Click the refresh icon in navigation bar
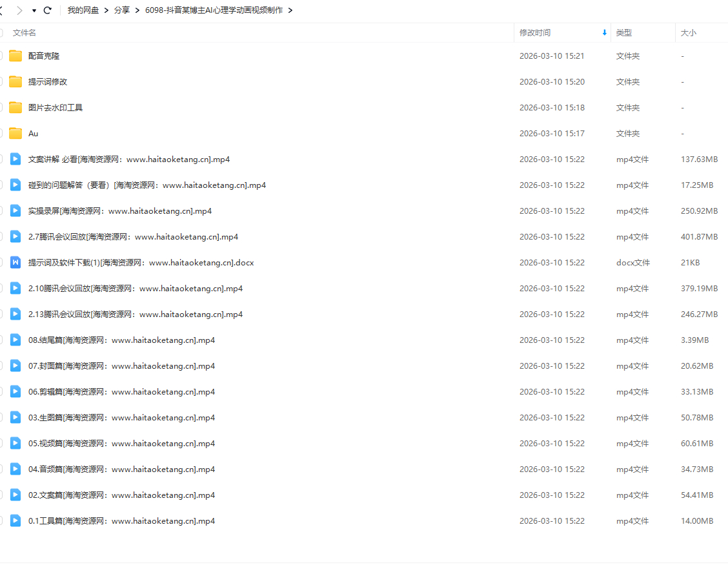The height and width of the screenshot is (567, 728). tap(47, 10)
